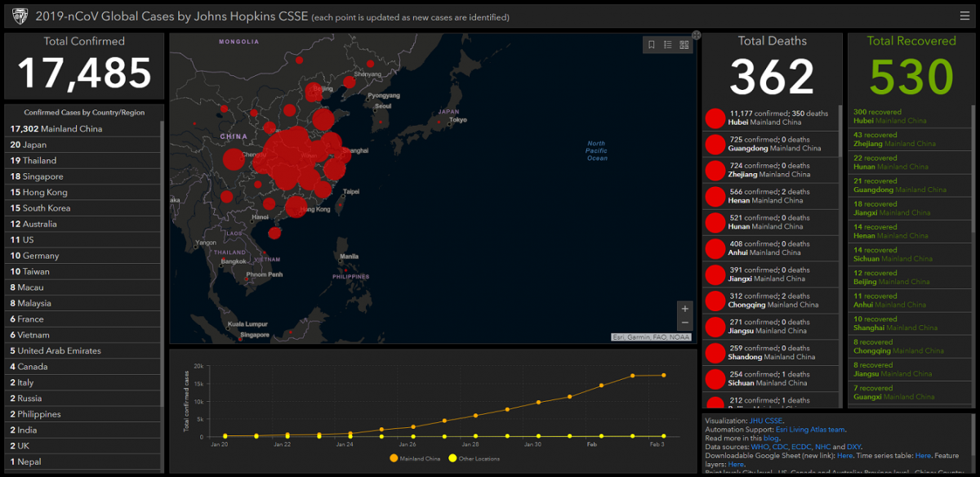This screenshot has height=477, width=980.
Task: Open the CDC data source link
Action: [782, 447]
